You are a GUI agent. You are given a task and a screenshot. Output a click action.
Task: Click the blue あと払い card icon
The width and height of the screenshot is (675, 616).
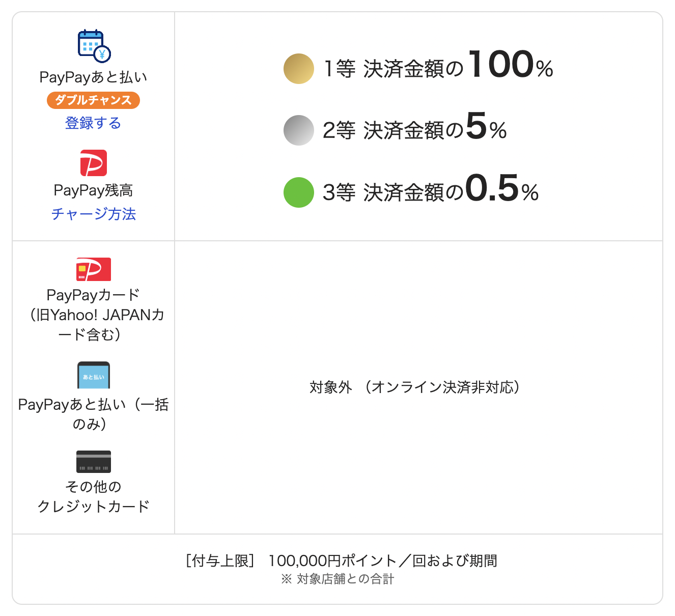pyautogui.click(x=94, y=375)
